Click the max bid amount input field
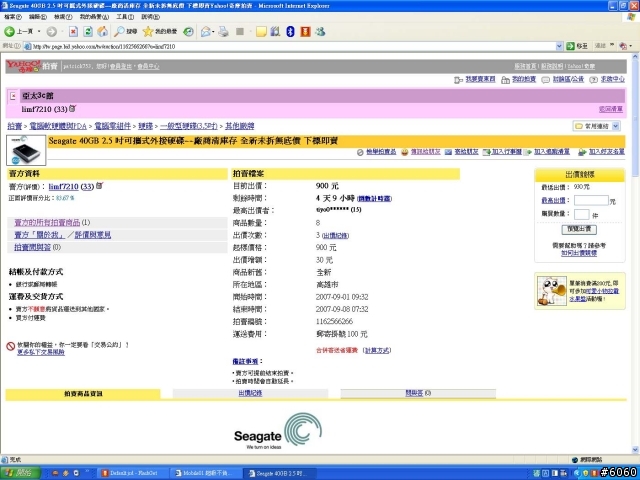 (x=591, y=200)
